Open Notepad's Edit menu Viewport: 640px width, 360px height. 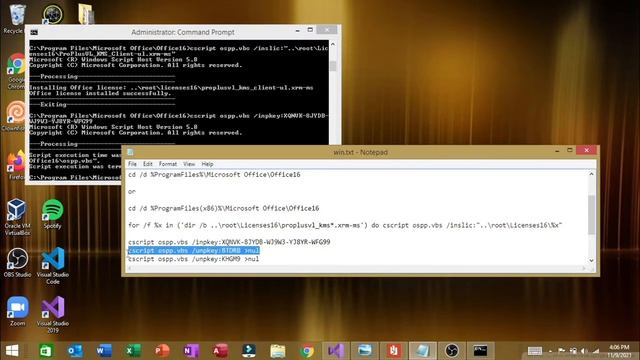[147, 164]
